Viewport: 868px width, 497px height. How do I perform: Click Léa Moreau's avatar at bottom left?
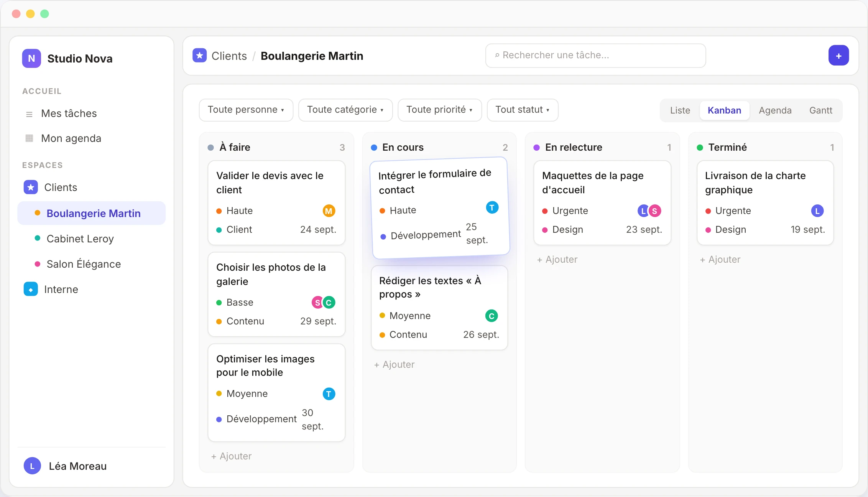tap(32, 466)
